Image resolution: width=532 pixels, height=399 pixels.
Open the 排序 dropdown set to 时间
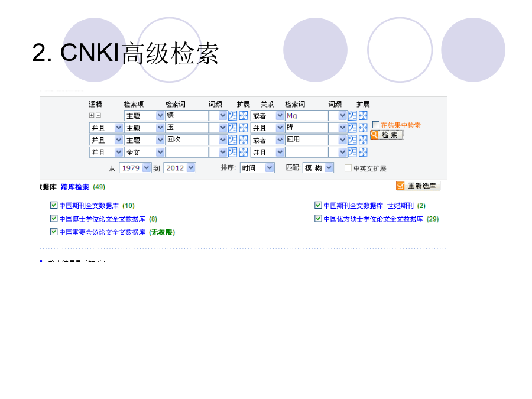pyautogui.click(x=257, y=168)
